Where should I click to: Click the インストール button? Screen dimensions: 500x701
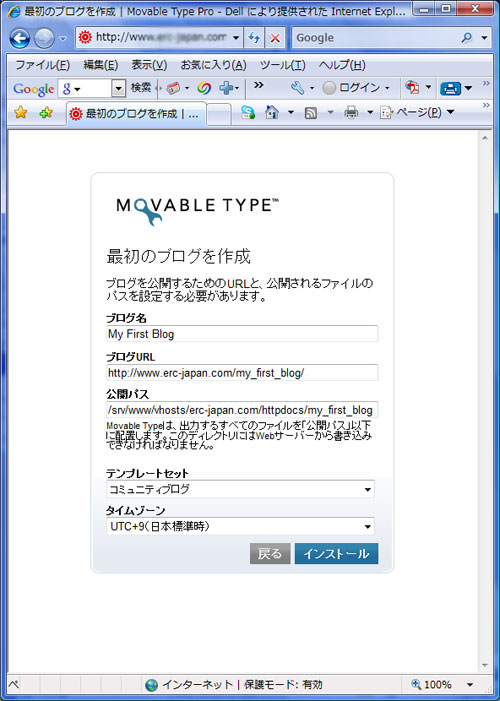pos(336,553)
